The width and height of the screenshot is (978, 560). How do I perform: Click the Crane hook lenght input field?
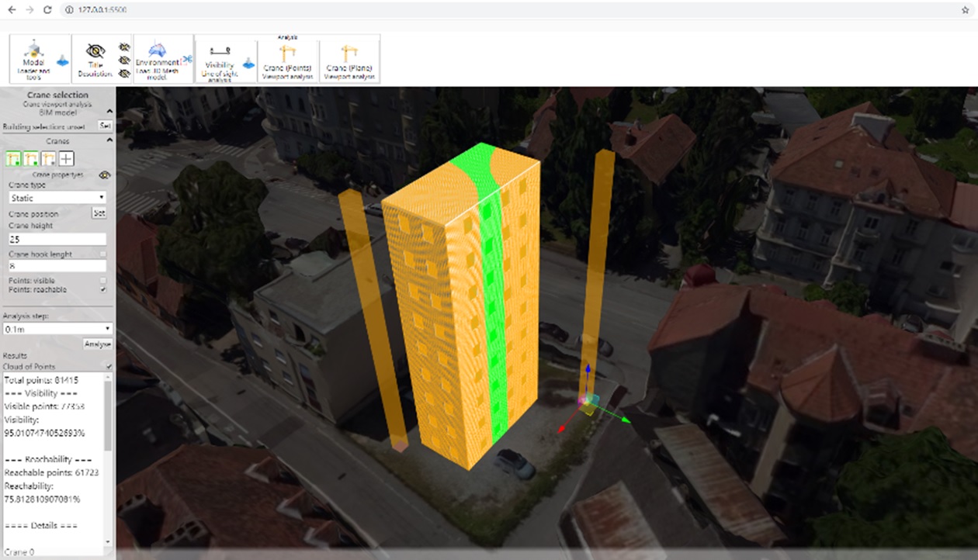tap(57, 265)
